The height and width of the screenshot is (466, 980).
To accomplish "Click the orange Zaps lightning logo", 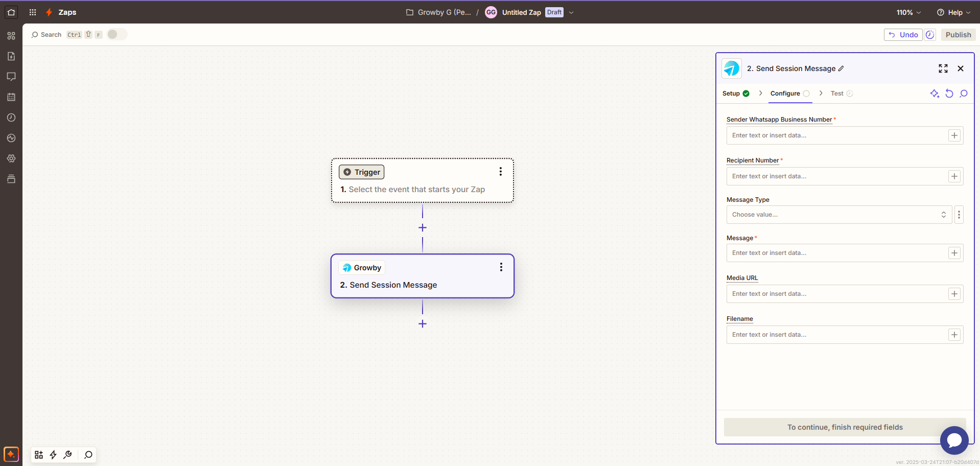I will 49,12.
